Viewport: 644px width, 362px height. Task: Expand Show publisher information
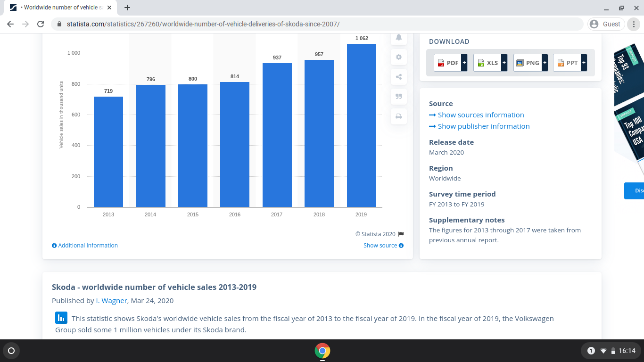tap(479, 126)
